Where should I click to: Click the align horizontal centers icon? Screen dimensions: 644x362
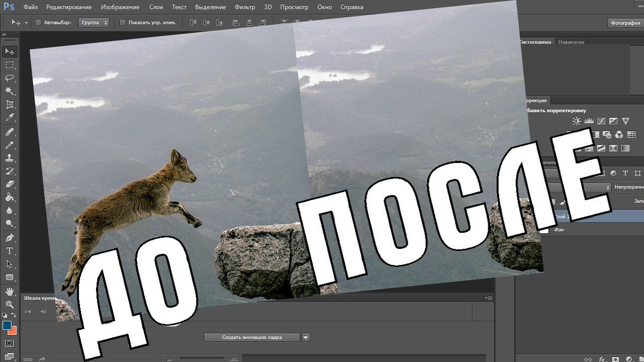pos(250,23)
